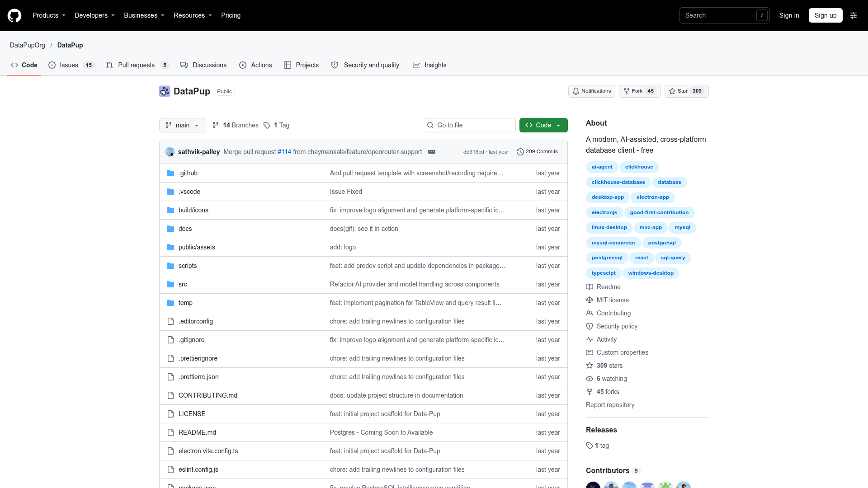The width and height of the screenshot is (868, 488).
Task: Open the electron.vite.config.ts file
Action: coord(208,451)
